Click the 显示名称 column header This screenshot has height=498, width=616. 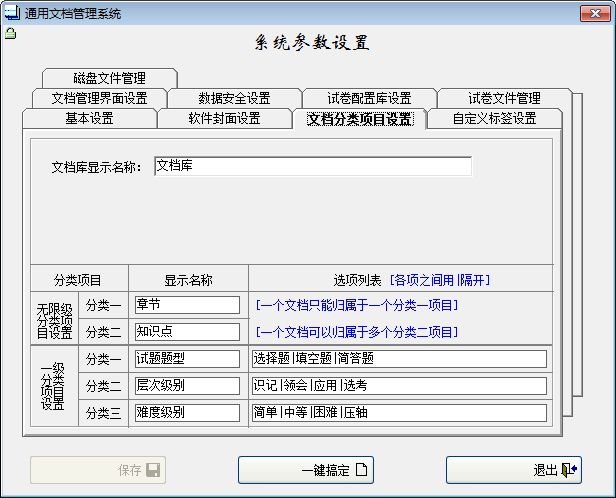188,280
